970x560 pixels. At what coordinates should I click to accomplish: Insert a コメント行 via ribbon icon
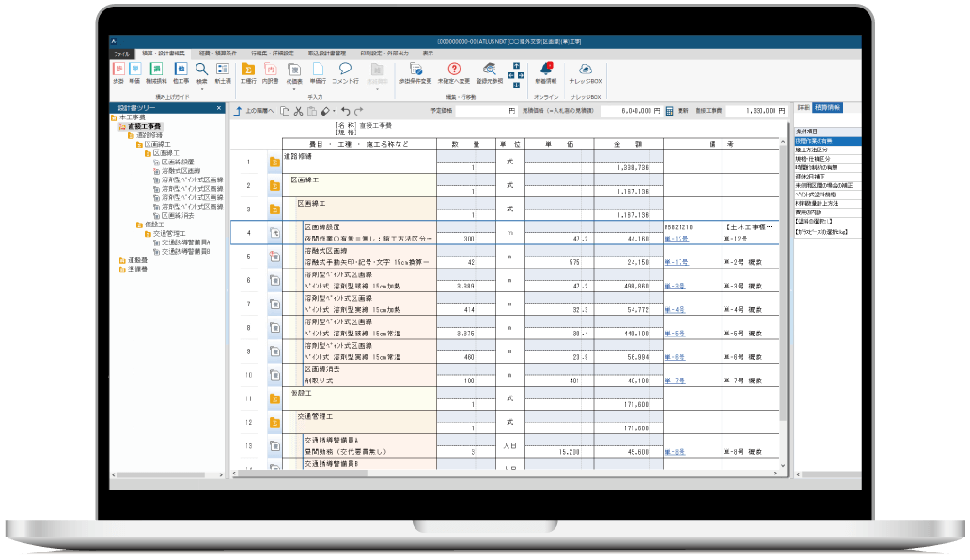tap(345, 71)
